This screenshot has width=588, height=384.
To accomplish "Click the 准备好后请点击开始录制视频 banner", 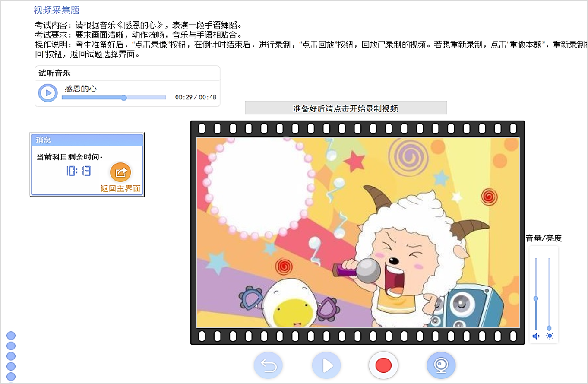I will coord(346,108).
